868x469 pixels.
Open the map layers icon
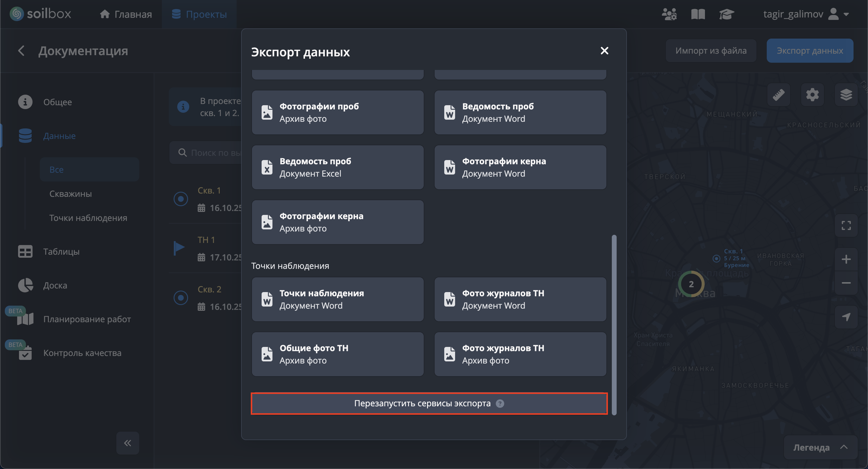846,95
